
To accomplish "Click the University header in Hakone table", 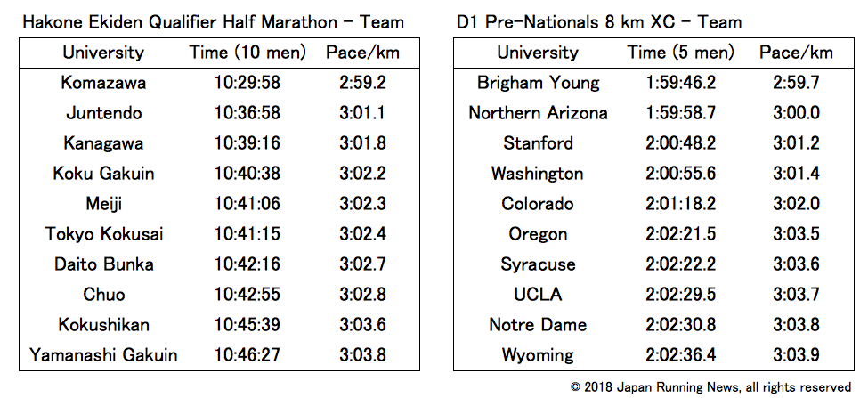I will pyautogui.click(x=103, y=53).
